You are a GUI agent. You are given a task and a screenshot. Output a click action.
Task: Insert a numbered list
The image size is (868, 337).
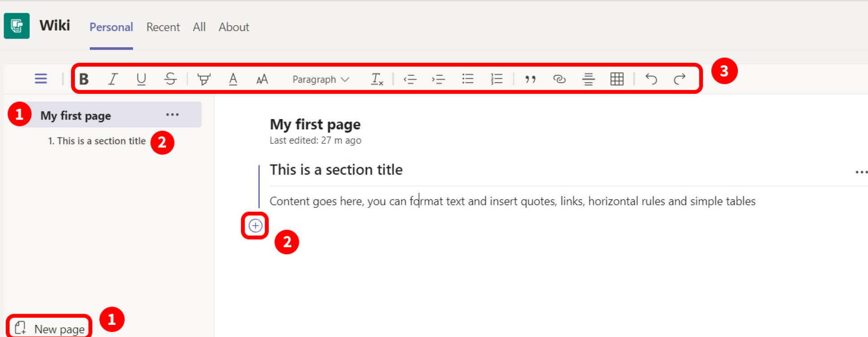point(496,79)
